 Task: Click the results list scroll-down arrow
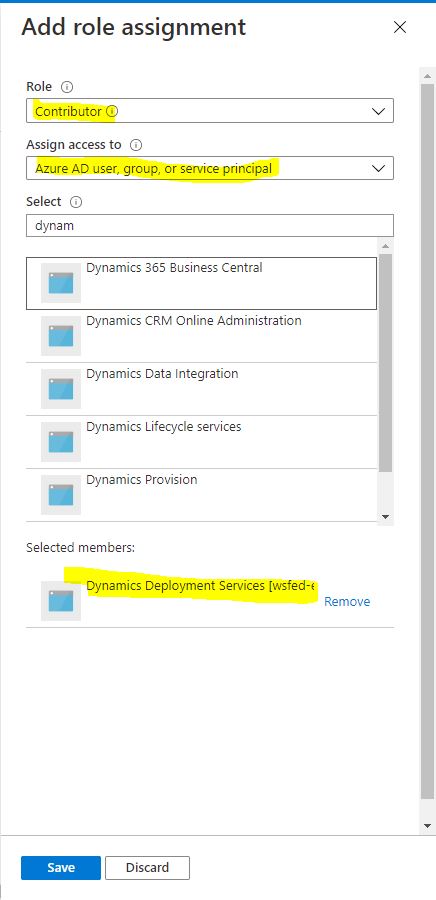(x=386, y=517)
